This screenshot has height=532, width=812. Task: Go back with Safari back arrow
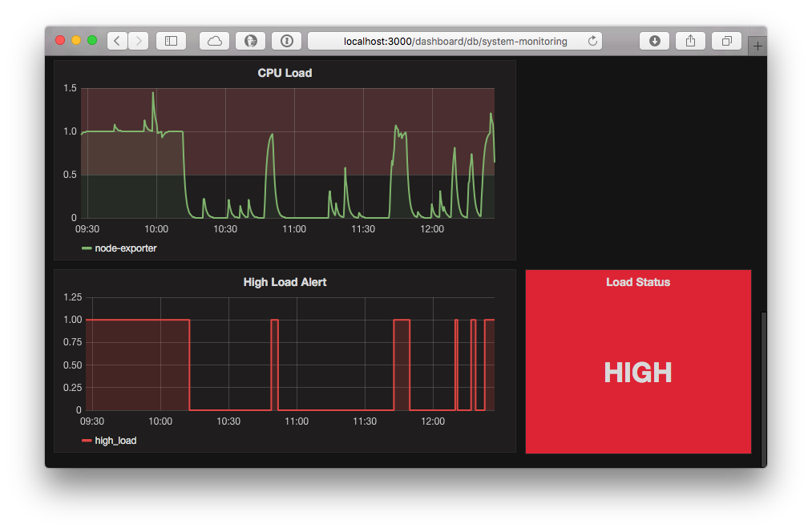[118, 41]
